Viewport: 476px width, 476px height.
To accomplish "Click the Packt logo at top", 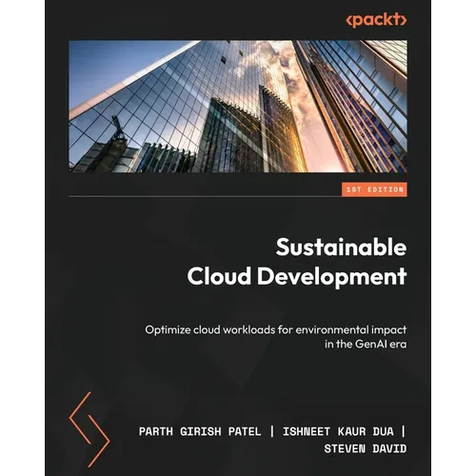I will pyautogui.click(x=376, y=20).
